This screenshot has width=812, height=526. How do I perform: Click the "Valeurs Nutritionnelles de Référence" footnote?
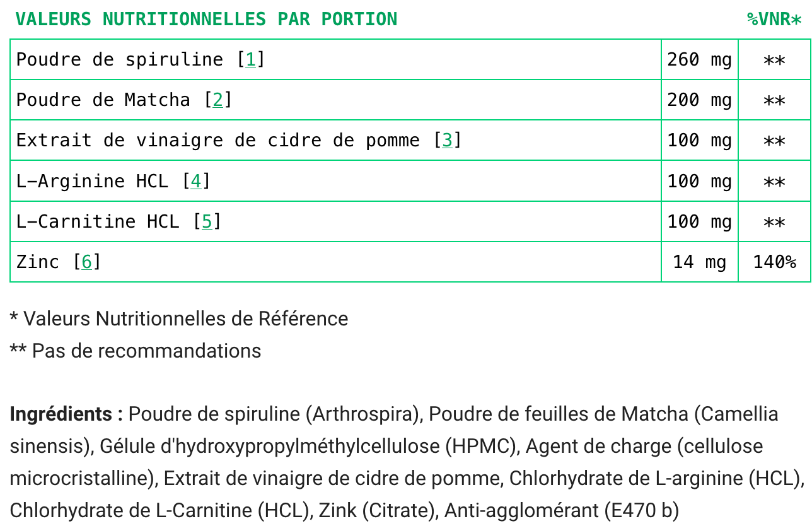185,319
